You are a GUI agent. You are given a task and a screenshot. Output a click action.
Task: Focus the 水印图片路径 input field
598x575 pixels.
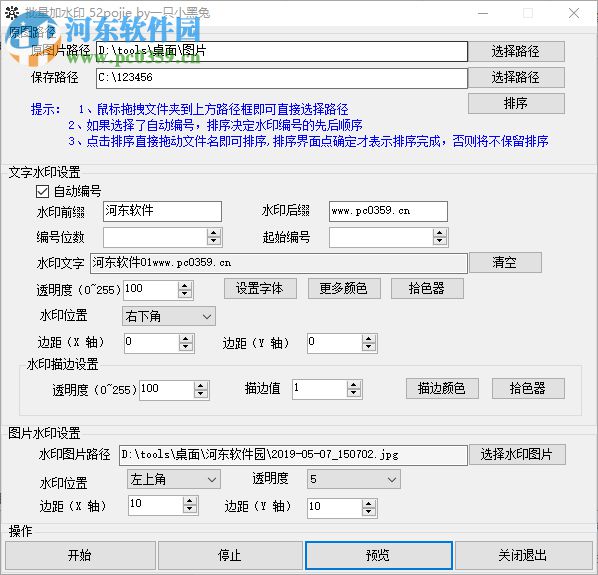pos(293,455)
